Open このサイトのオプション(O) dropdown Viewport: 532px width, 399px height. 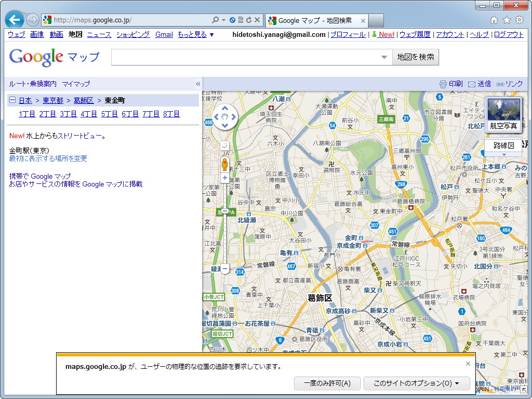tap(417, 383)
